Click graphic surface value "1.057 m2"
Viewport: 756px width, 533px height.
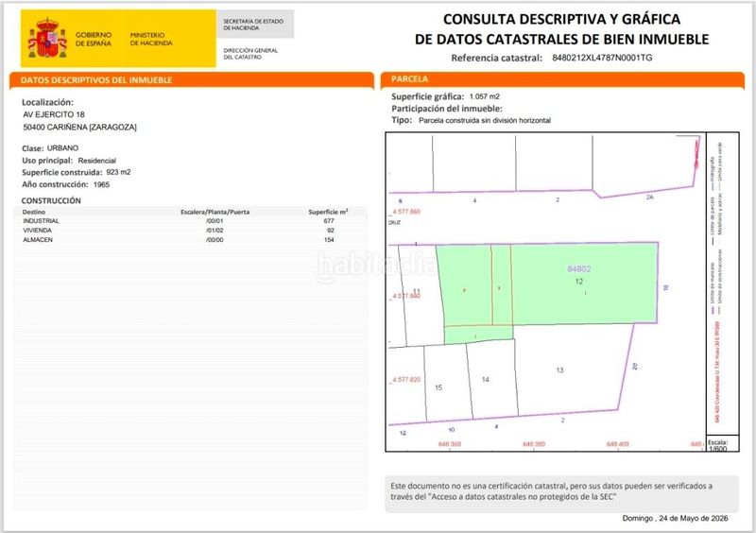485,96
